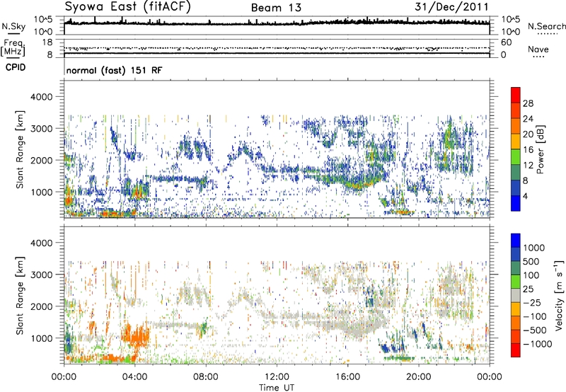The image size is (566, 392).
Task: Click the '3000' tick on velocity panel axis
Action: click(x=43, y=275)
